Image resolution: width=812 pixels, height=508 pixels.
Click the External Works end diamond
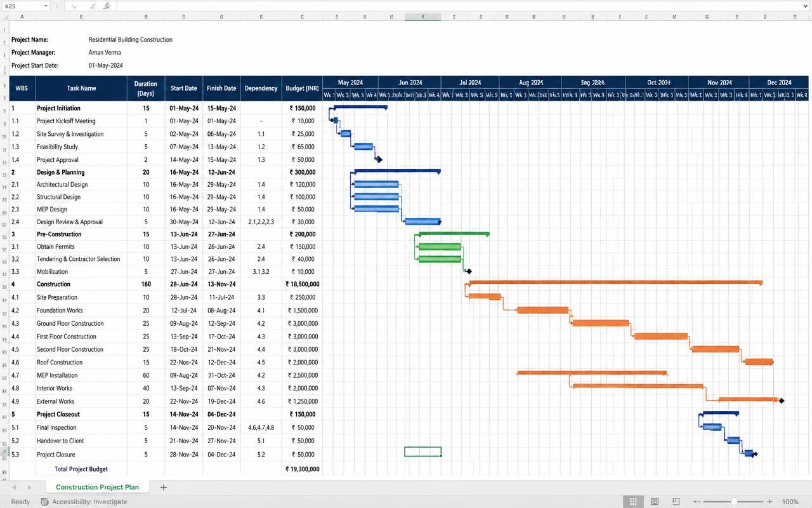(x=782, y=401)
